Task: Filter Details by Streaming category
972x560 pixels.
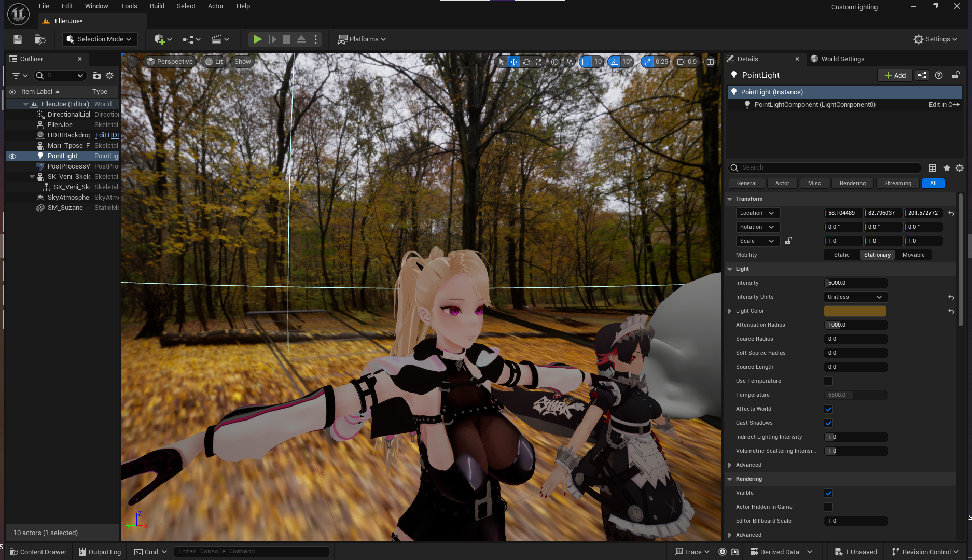Action: point(897,184)
